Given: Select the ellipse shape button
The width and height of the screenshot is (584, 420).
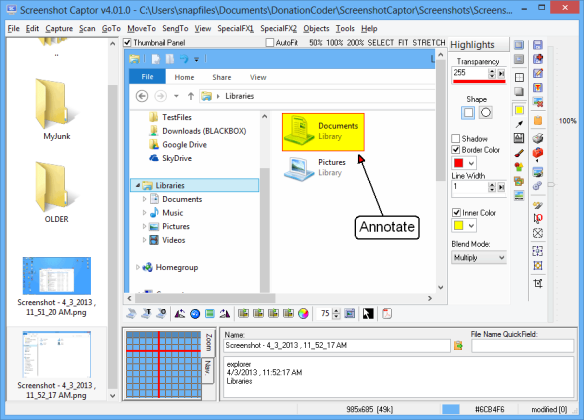Looking at the screenshot, I should tap(486, 112).
